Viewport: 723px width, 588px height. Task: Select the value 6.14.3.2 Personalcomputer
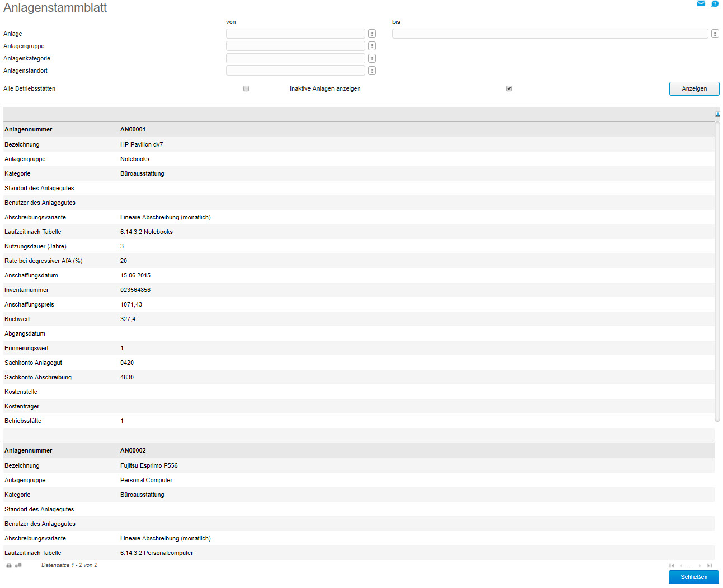(157, 553)
